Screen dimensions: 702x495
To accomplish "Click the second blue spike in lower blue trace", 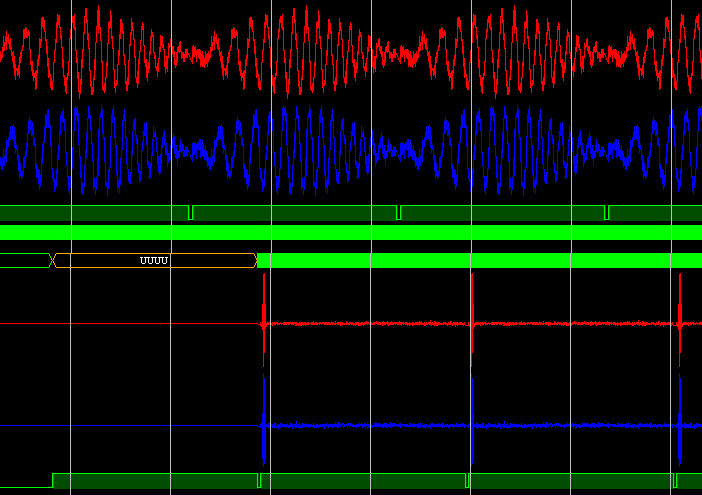I will pyautogui.click(x=472, y=421).
